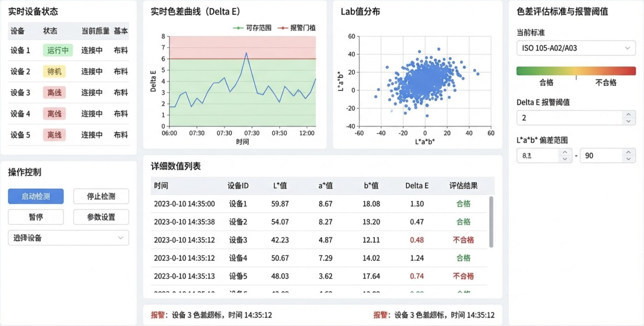Screen dimensions: 644x326
Task: Click the L*值 column header
Action: tap(280, 185)
